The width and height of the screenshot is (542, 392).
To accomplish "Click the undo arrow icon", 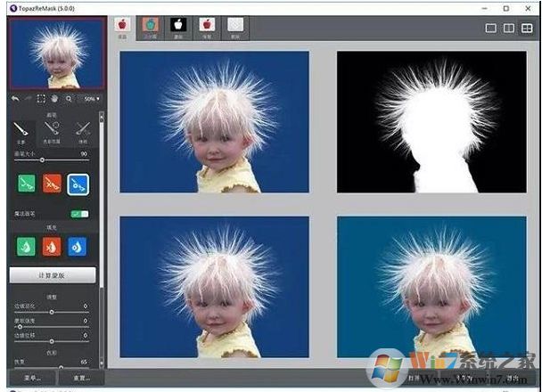I will tap(14, 98).
